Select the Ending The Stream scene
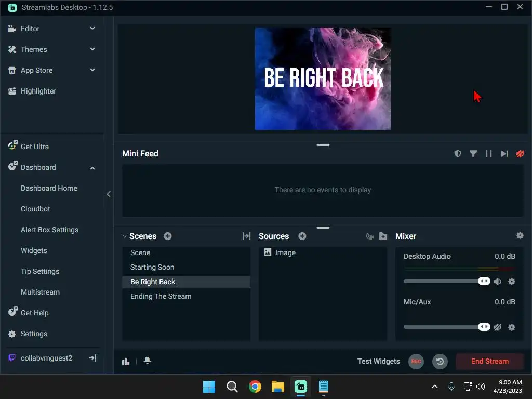Image resolution: width=532 pixels, height=399 pixels. pyautogui.click(x=187, y=297)
